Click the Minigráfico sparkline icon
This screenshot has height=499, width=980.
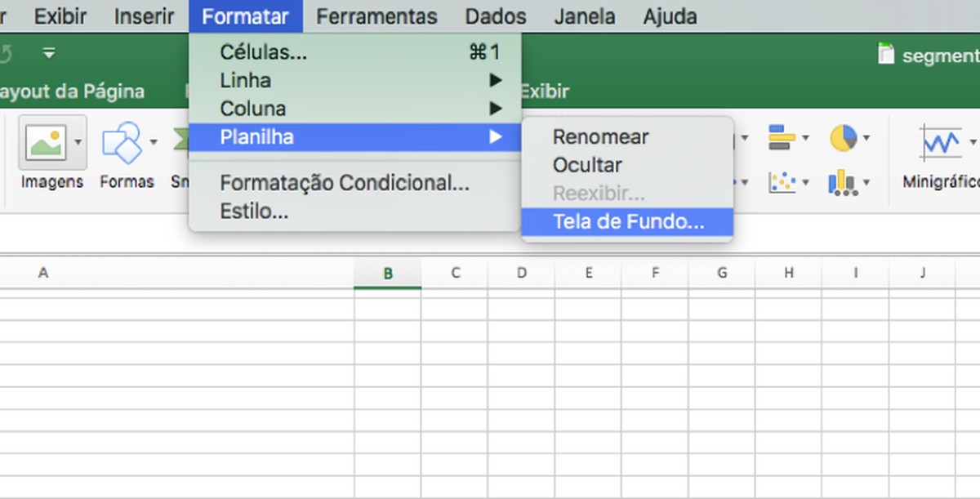point(941,140)
